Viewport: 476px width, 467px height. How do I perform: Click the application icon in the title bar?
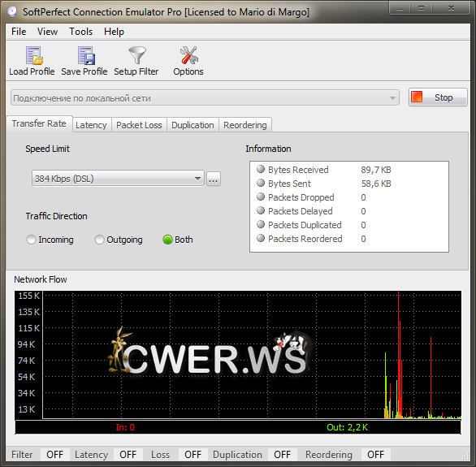(12, 11)
